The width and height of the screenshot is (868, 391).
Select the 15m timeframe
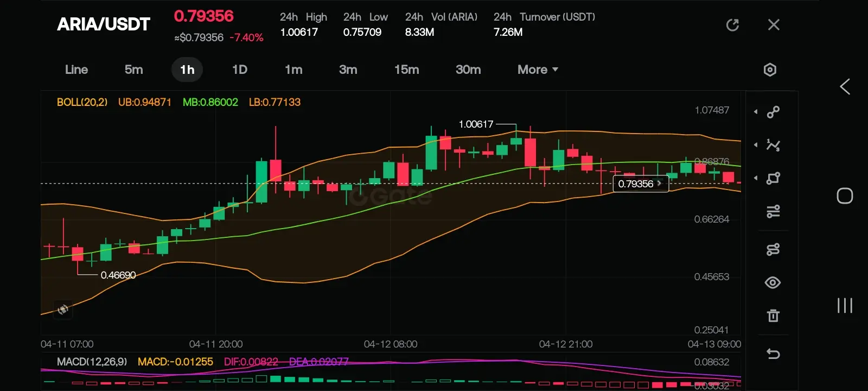coord(407,70)
